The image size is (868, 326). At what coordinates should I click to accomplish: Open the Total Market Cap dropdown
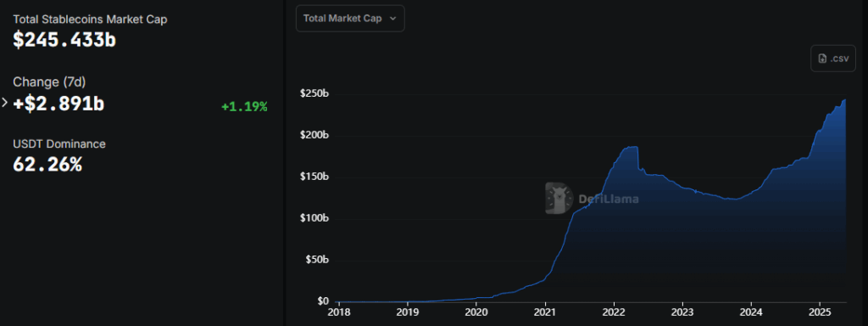(350, 19)
